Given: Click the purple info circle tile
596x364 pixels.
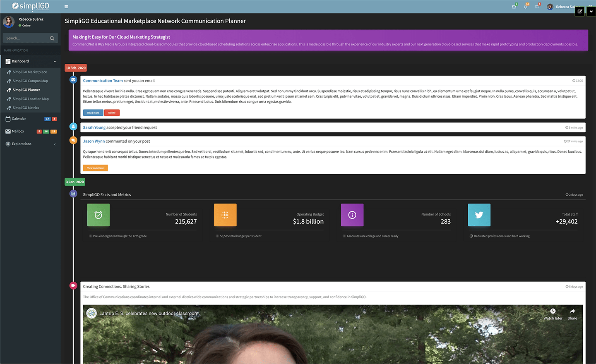Looking at the screenshot, I should coord(352,215).
